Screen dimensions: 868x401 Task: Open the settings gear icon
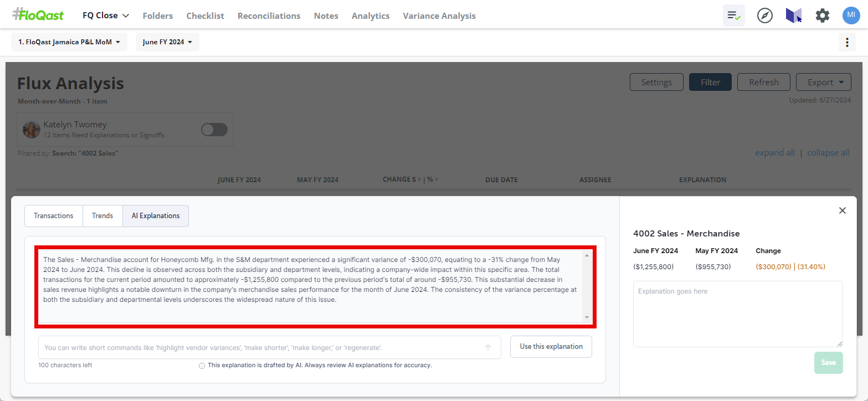coord(822,16)
